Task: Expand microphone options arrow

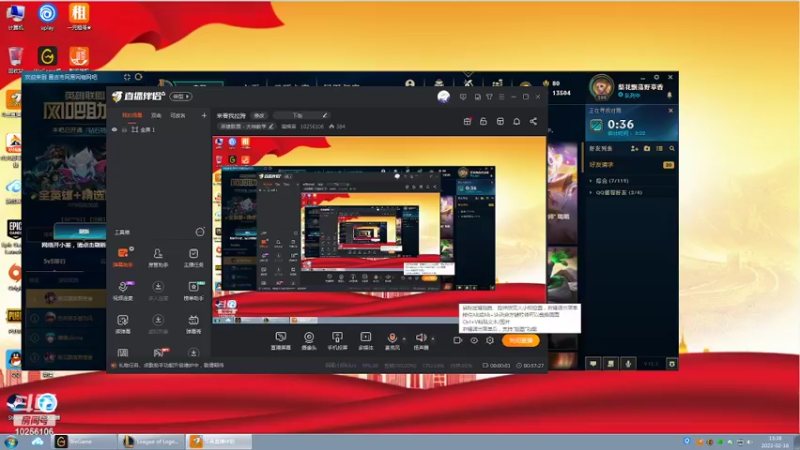Action: pyautogui.click(x=404, y=338)
